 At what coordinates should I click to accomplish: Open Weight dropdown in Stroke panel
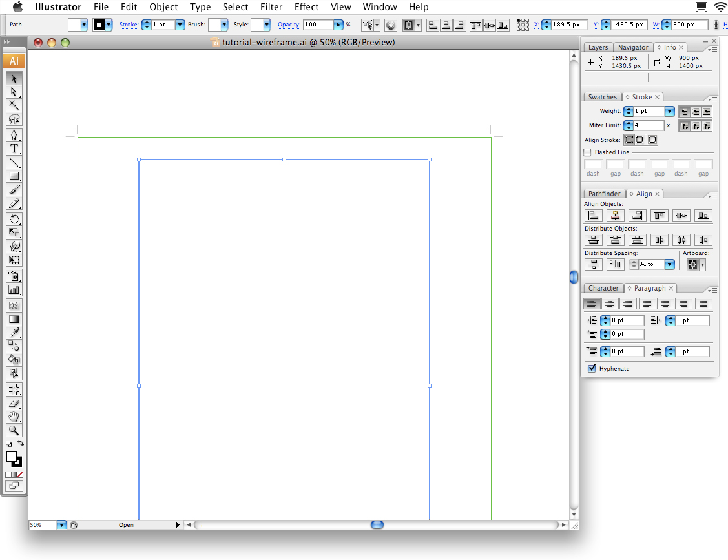click(669, 111)
